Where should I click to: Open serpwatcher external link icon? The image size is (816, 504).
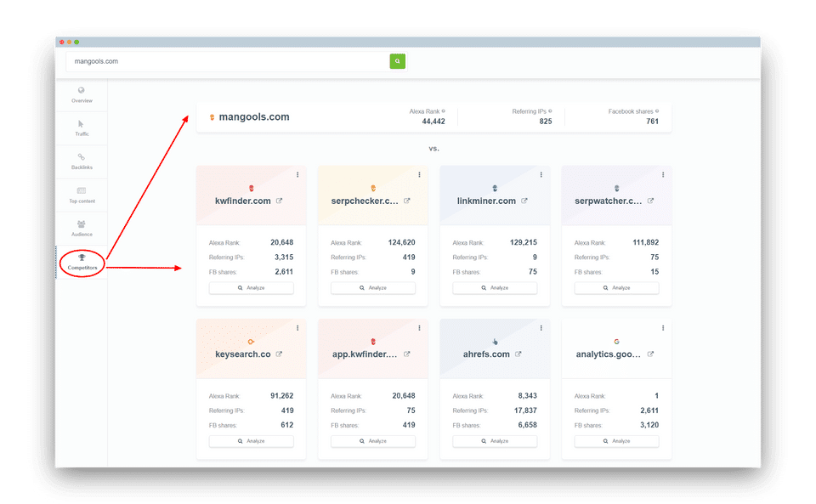pos(650,201)
